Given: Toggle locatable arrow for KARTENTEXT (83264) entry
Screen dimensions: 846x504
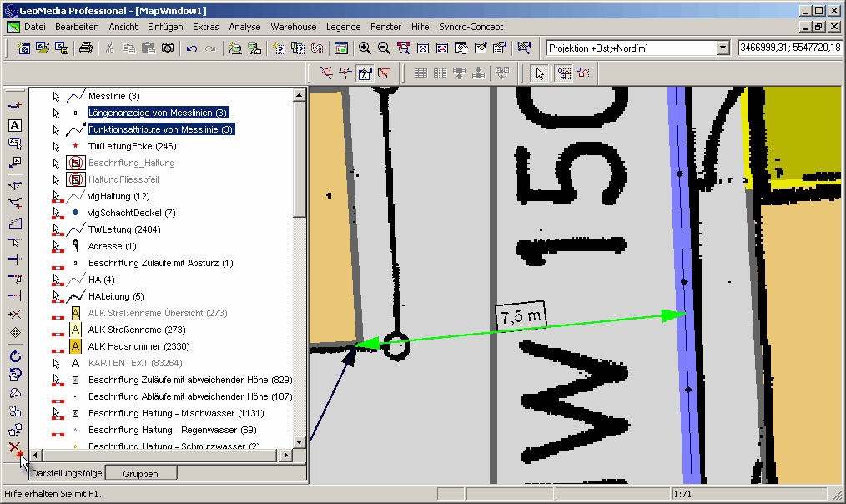Looking at the screenshot, I should tap(57, 363).
